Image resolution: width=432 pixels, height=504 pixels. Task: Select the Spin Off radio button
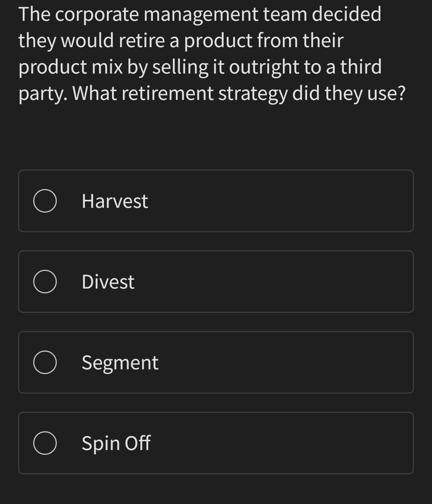(45, 443)
